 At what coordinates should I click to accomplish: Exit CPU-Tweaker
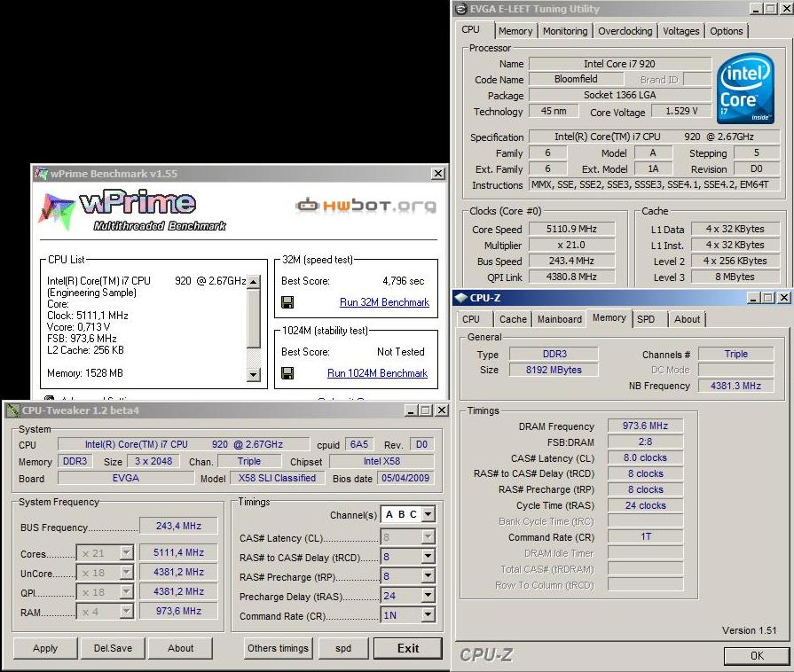(x=408, y=648)
